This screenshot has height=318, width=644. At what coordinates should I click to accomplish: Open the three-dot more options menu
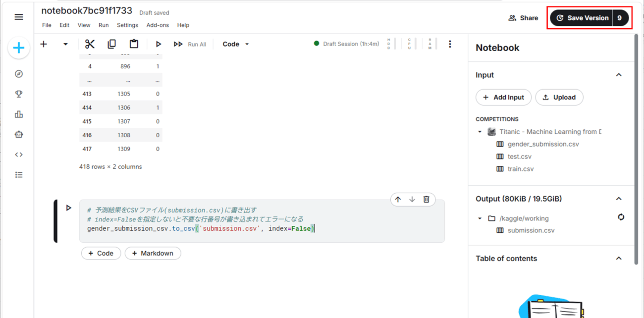tap(450, 44)
